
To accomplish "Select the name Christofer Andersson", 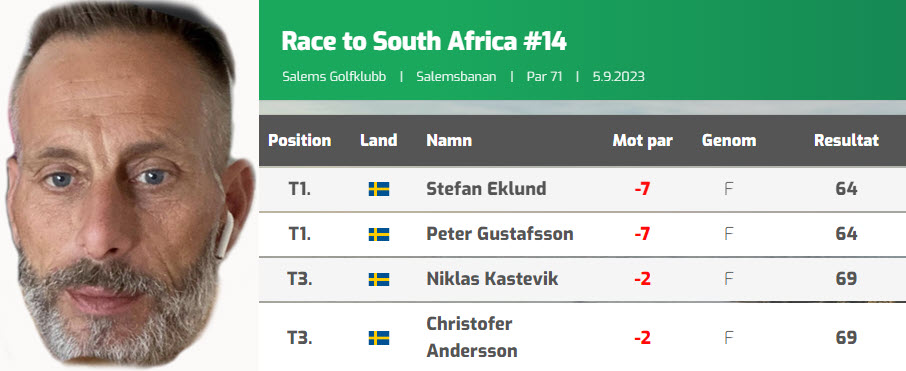I will 471,337.
